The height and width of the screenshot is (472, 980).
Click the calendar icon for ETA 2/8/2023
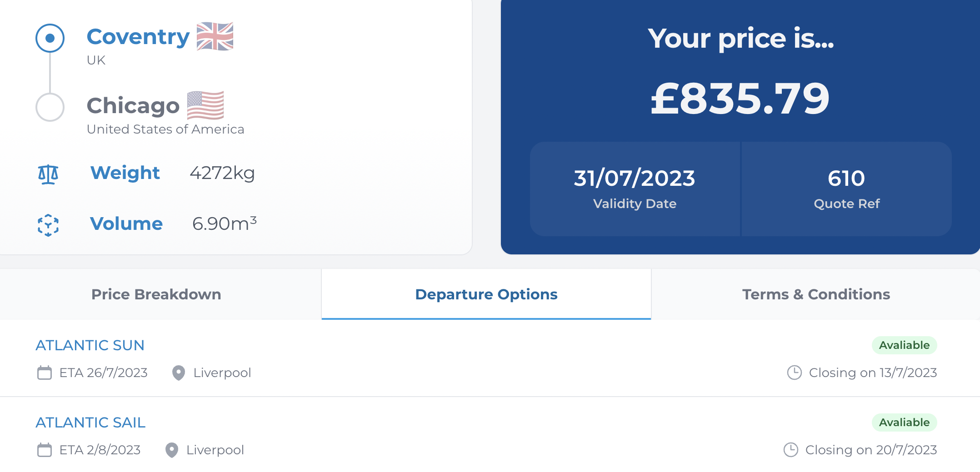coord(45,450)
